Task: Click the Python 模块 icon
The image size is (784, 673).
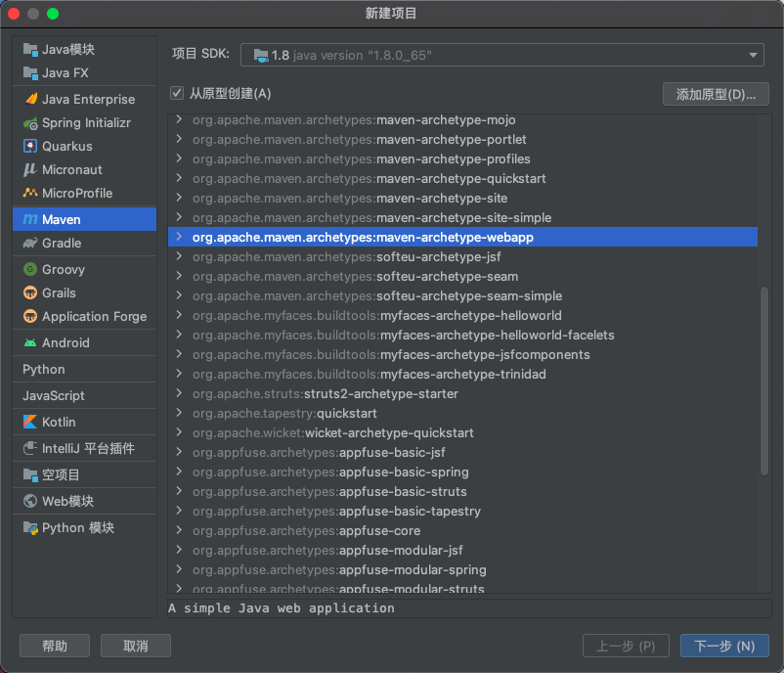Action: coord(30,528)
